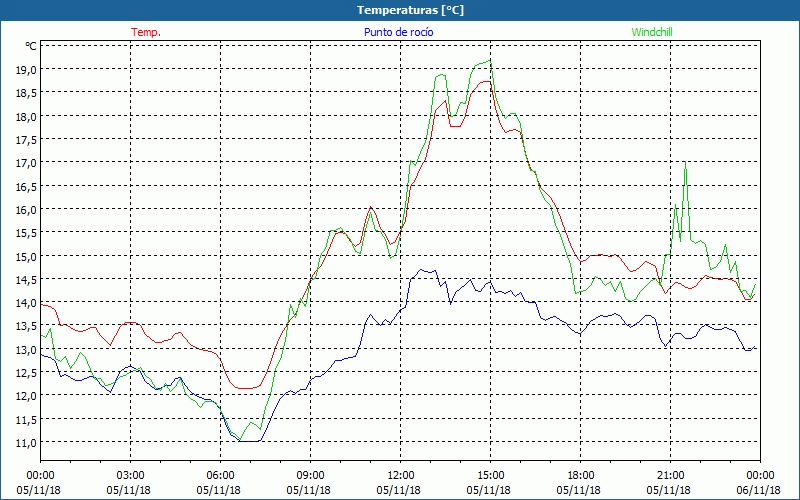
Task: Click the 12:00 time axis label
Action: click(401, 476)
